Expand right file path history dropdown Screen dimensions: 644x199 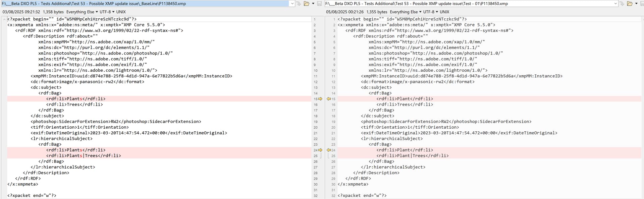click(615, 4)
